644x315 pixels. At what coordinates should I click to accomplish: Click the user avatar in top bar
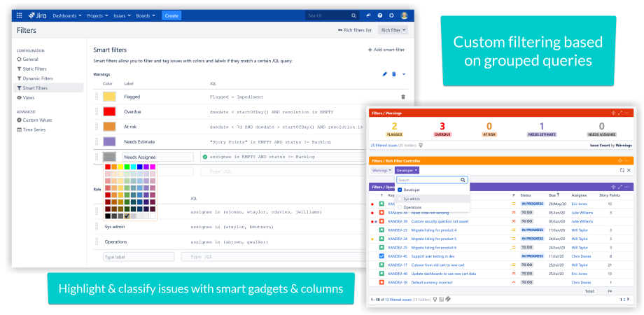[x=405, y=15]
